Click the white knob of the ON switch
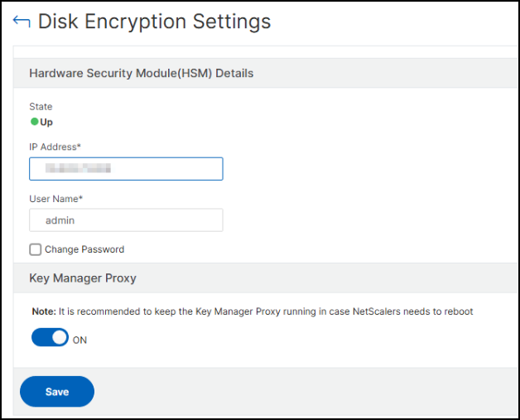 pos(59,339)
